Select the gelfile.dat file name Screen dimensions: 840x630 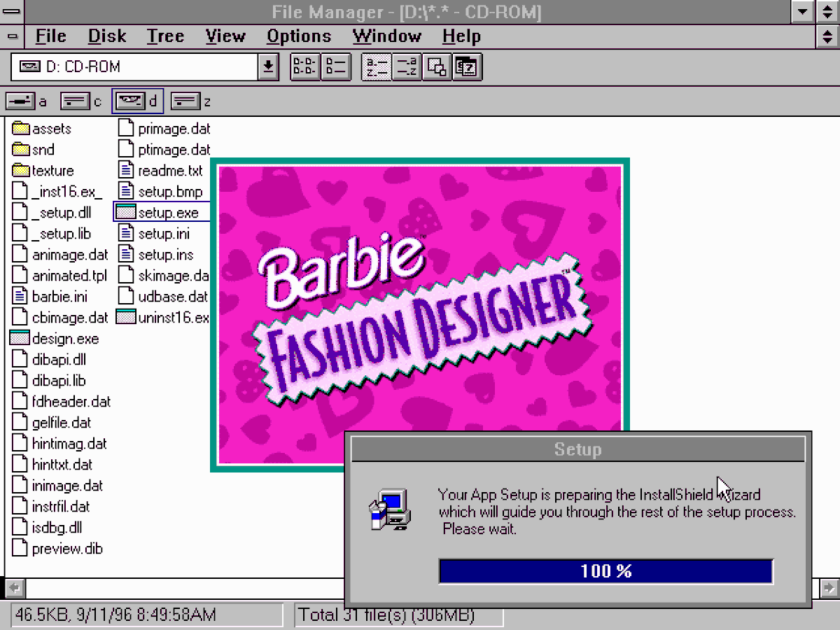62,423
